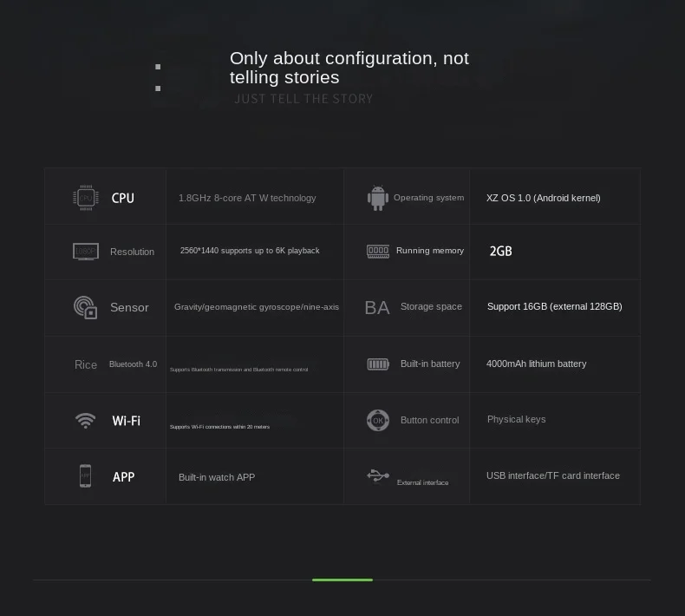This screenshot has width=685, height=616.
Task: Click the Resolution monitor icon
Action: coord(86,252)
